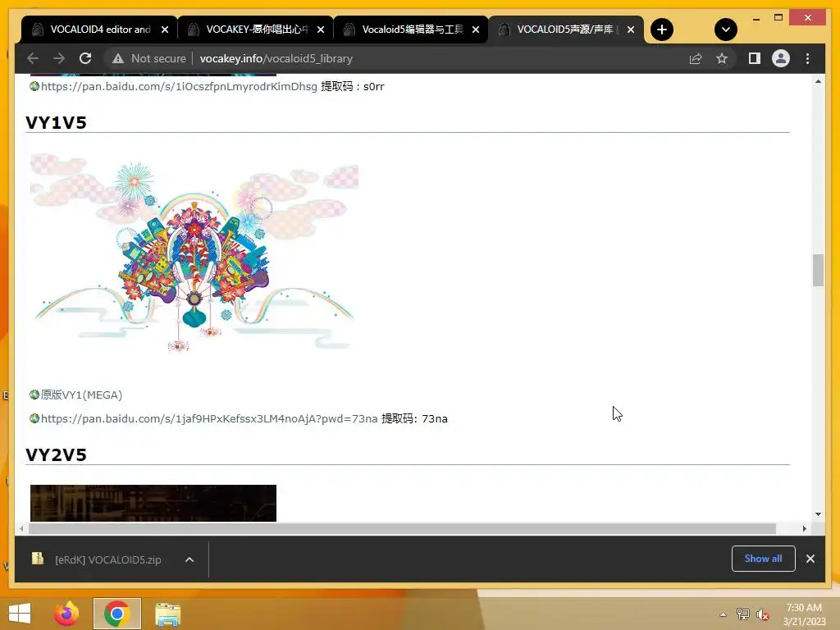Expand options for VOCALOID5.zip download
The height and width of the screenshot is (630, 840).
[189, 559]
